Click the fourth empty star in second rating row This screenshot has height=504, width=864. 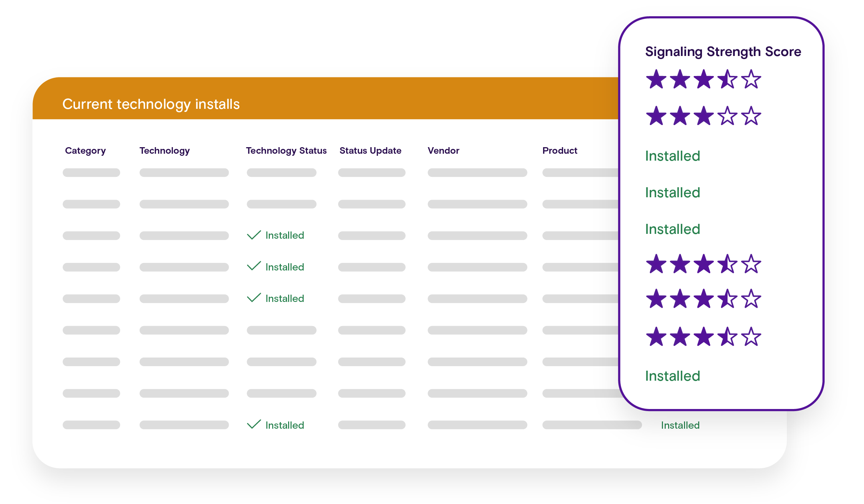[x=727, y=116]
